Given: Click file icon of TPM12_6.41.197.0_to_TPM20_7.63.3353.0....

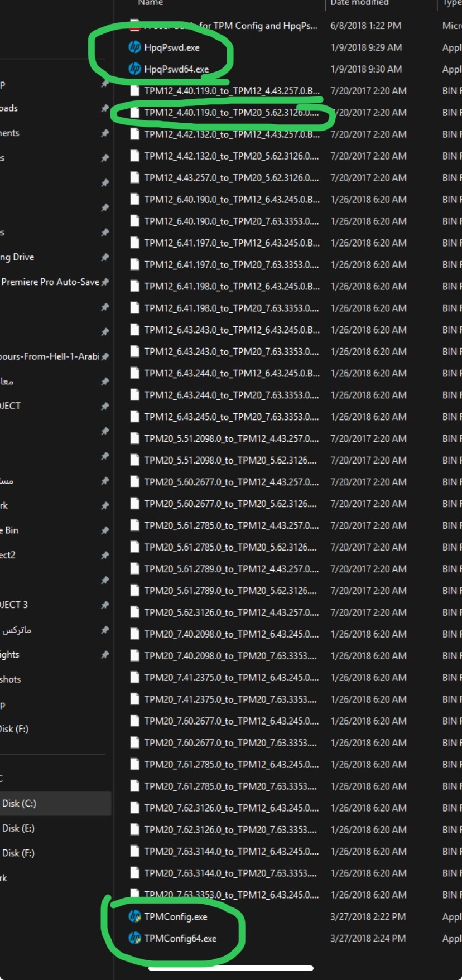Looking at the screenshot, I should coord(134,264).
